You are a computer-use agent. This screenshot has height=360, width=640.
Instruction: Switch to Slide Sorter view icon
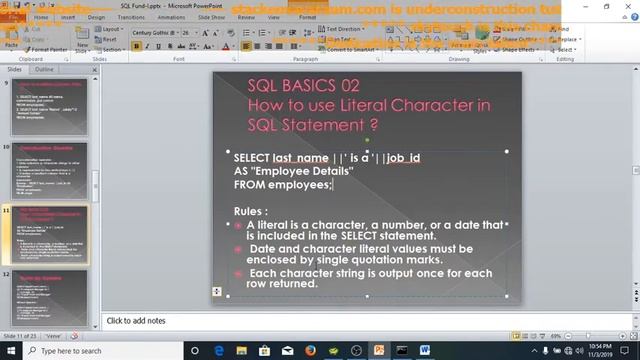[525, 336]
